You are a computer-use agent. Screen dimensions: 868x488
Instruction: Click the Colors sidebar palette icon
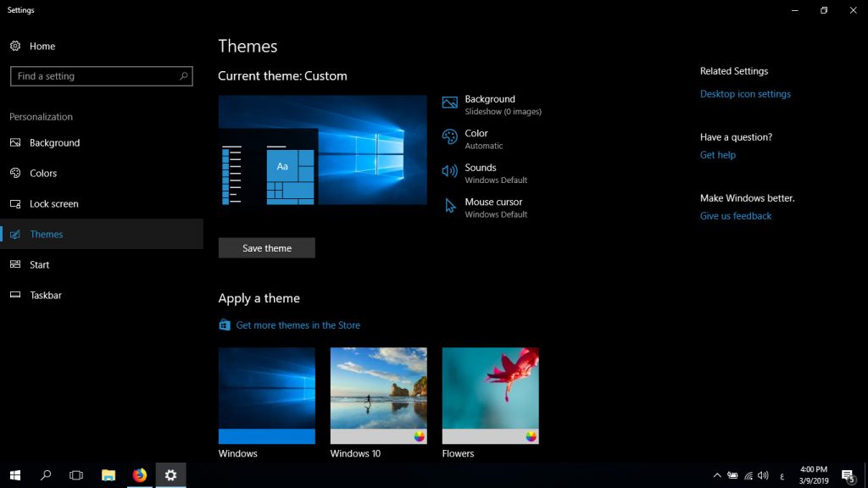point(15,173)
